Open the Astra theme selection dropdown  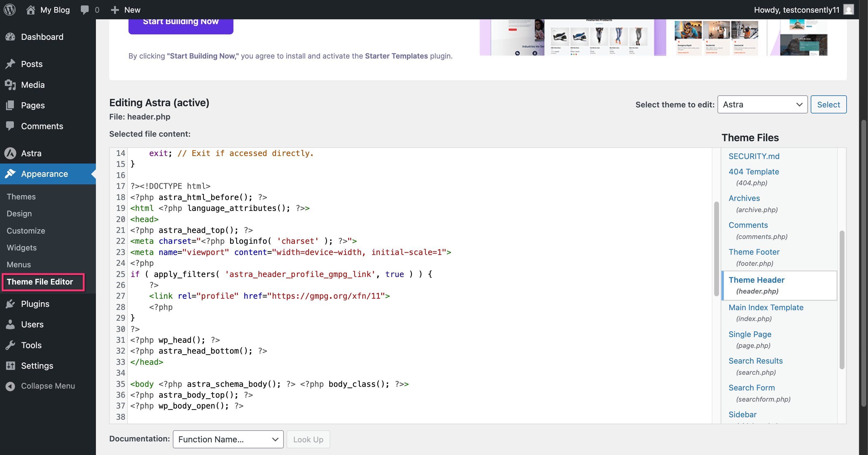[x=762, y=104]
